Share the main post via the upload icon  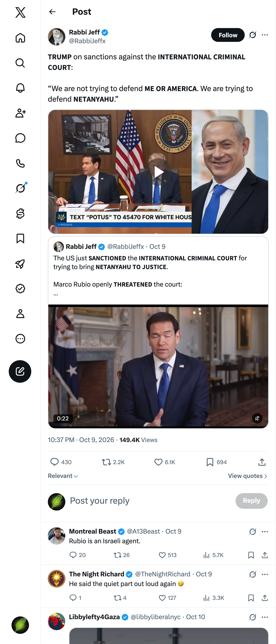coord(262,462)
